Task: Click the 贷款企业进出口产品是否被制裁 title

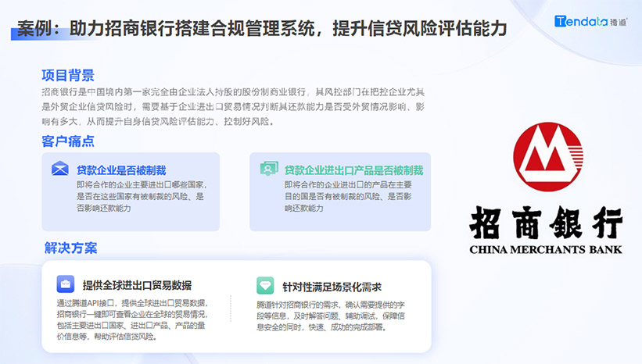Action: pos(353,170)
